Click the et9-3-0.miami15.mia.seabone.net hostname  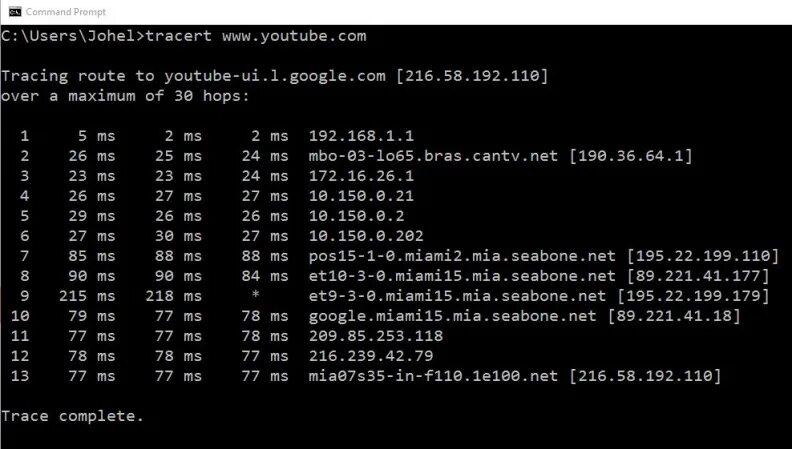(457, 296)
